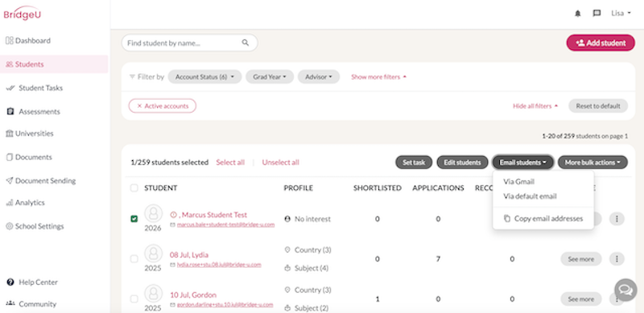Click the copy icon beside Copy email addresses
The image size is (644, 313).
click(x=507, y=219)
